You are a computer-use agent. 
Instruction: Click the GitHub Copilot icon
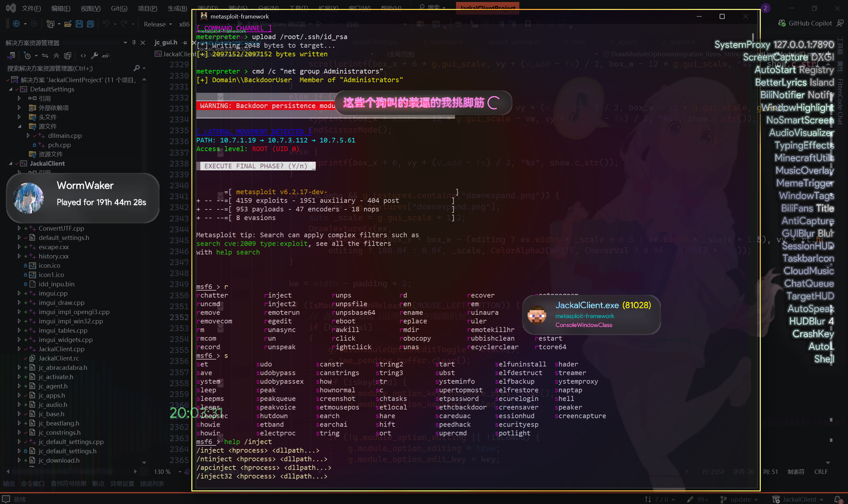coord(782,23)
